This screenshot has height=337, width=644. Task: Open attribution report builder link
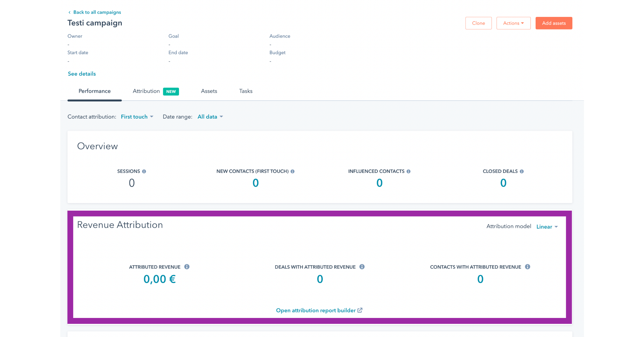(319, 310)
